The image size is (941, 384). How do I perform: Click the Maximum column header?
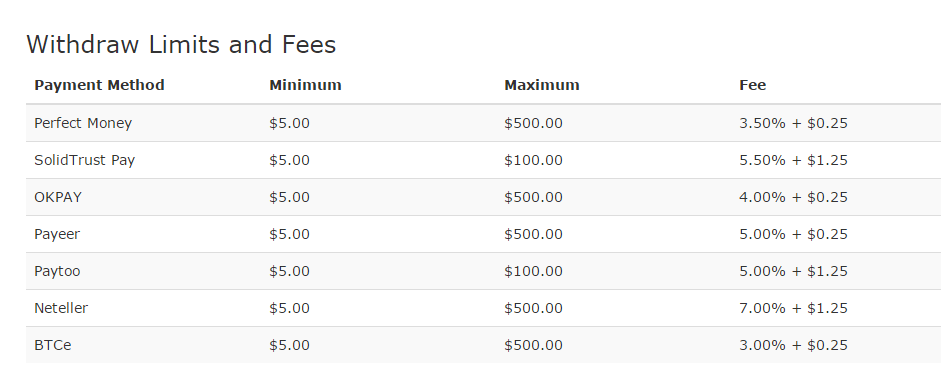pyautogui.click(x=541, y=85)
